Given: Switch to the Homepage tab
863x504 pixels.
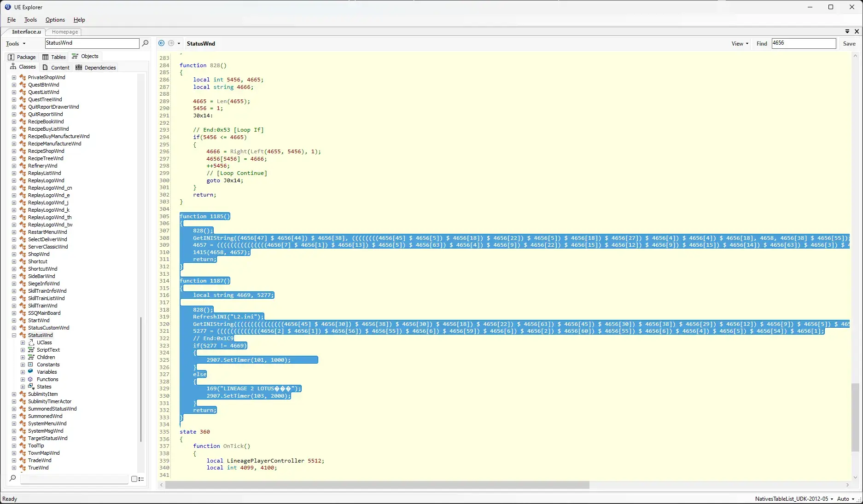Looking at the screenshot, I should 65,32.
